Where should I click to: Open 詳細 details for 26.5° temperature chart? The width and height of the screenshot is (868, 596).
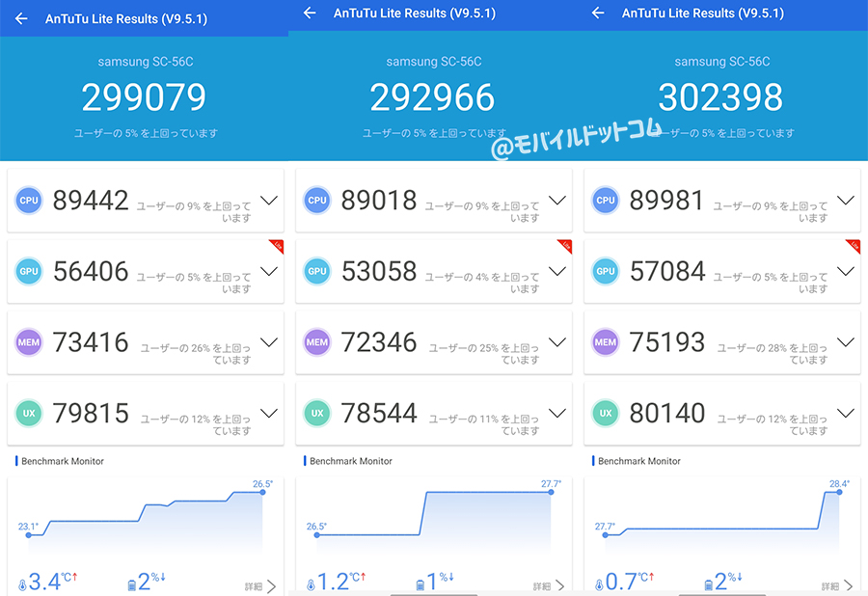260,586
